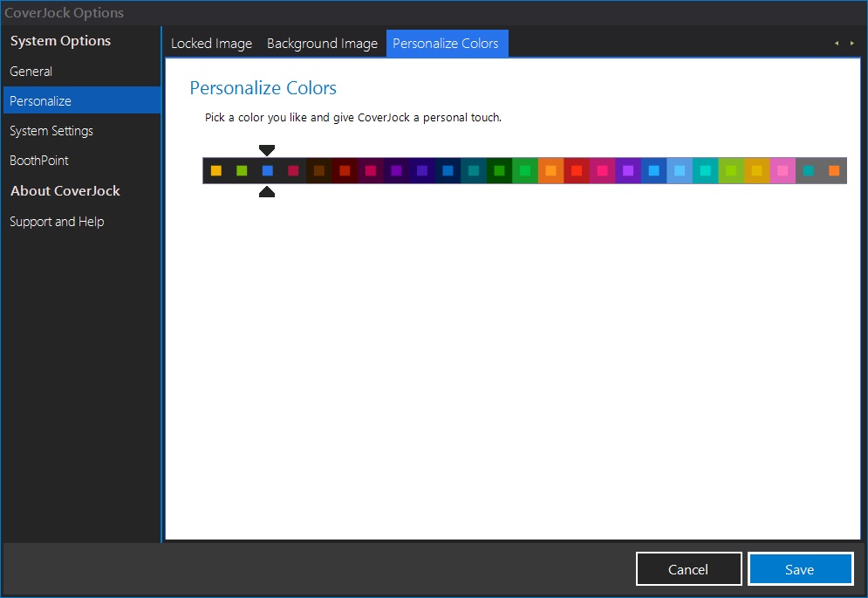The width and height of the screenshot is (868, 598).
Task: Choose the blue swatch on dark navy
Action: [x=448, y=171]
